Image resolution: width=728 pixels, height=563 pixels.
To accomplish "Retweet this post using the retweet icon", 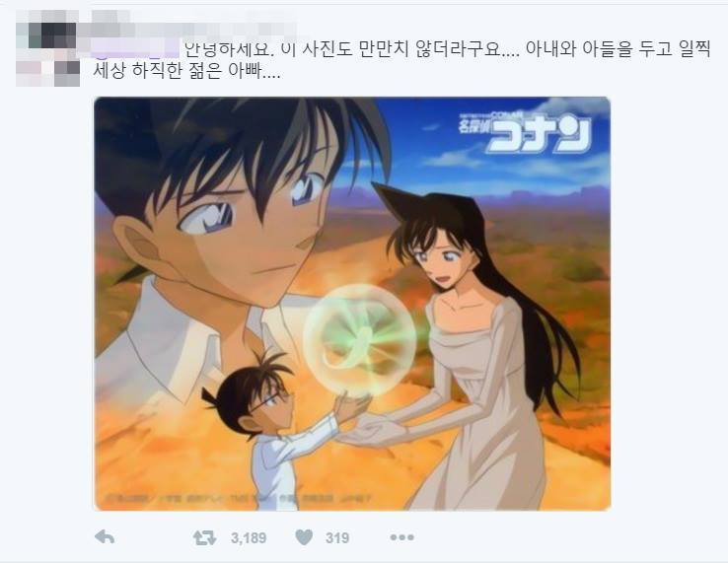I will pos(205,537).
